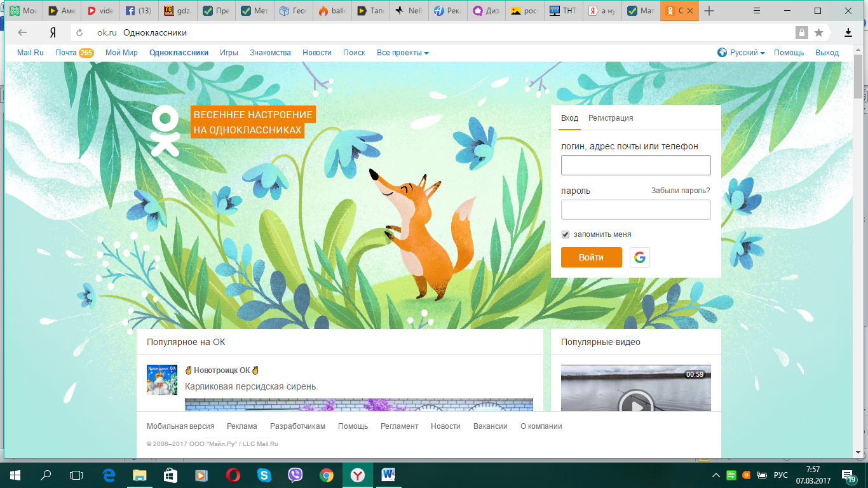Close the active Odnoklassniki tab
This screenshot has width=868, height=488.
tap(691, 11)
